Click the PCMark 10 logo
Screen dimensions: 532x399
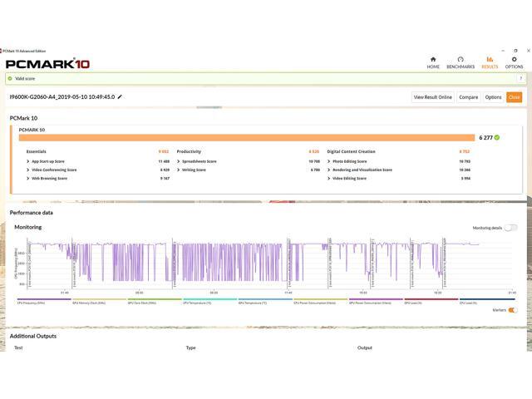[47, 64]
